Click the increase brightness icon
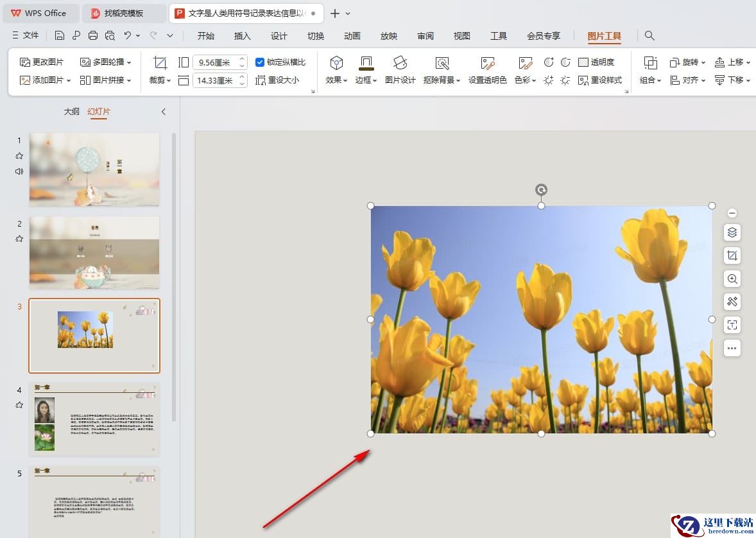The image size is (756, 538). pyautogui.click(x=549, y=80)
